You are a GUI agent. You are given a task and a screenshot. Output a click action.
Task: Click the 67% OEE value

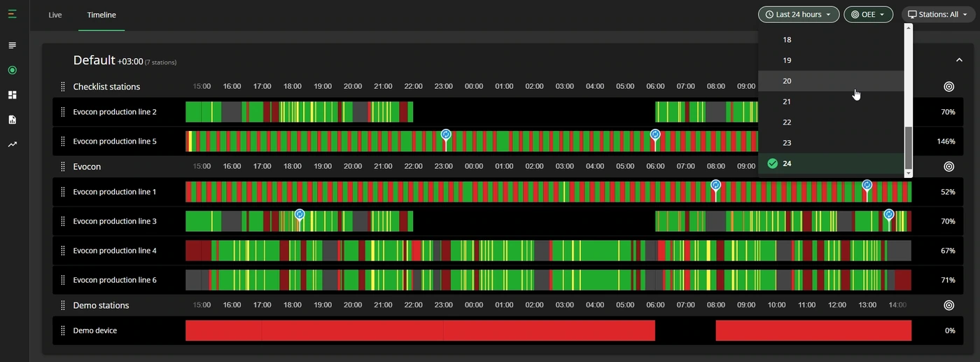click(948, 251)
